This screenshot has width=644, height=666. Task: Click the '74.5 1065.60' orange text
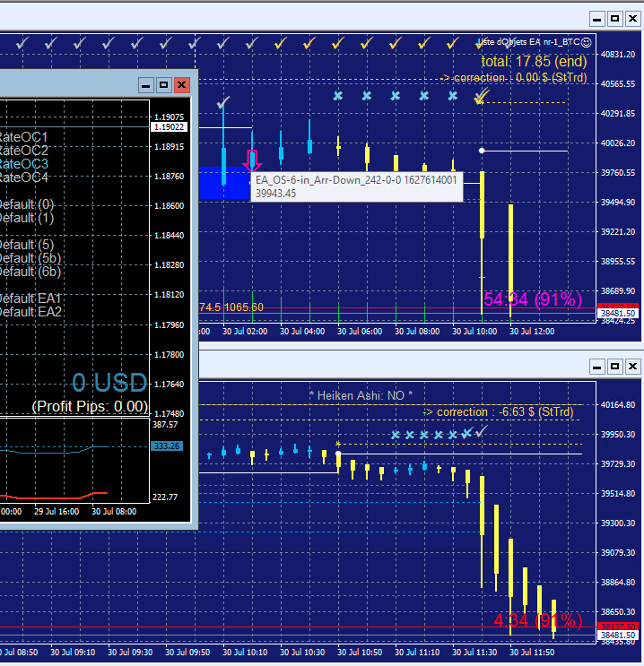231,307
